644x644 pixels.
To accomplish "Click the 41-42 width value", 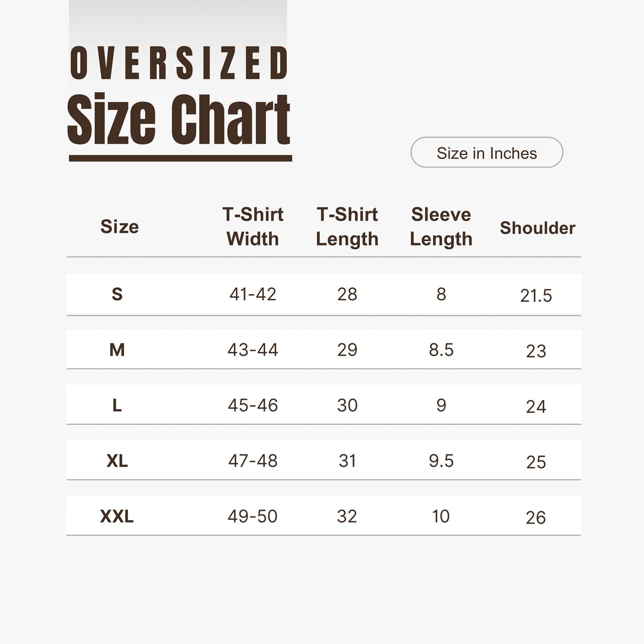I will (x=253, y=294).
